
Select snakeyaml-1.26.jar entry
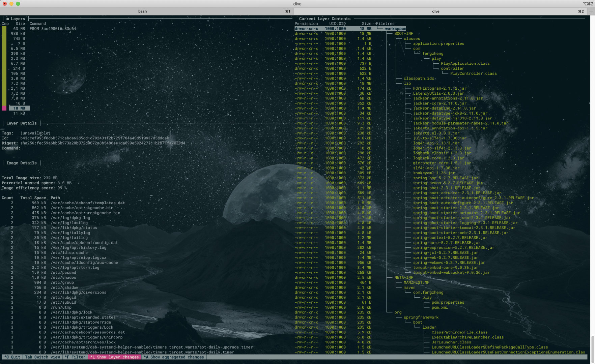[x=434, y=173]
